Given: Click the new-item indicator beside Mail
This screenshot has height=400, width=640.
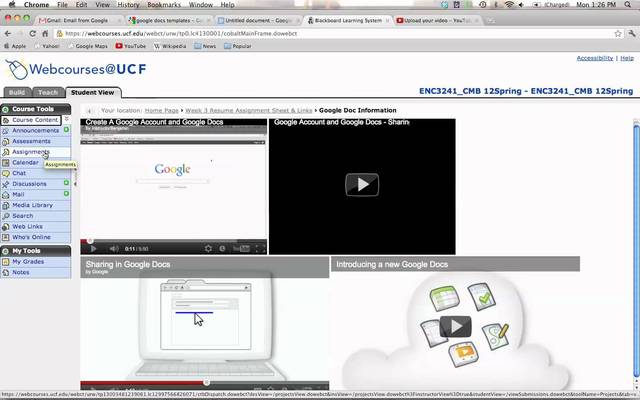Looking at the screenshot, I should pyautogui.click(x=66, y=193).
